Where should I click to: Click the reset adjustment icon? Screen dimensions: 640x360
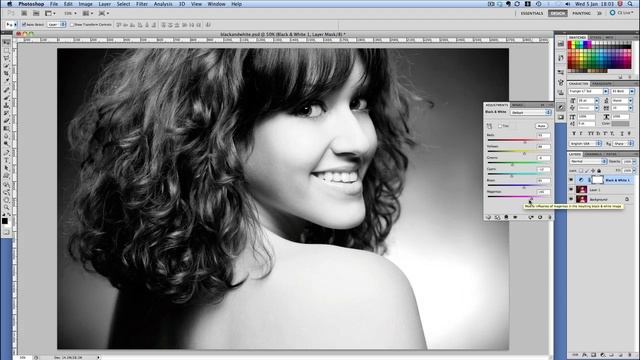(x=540, y=217)
